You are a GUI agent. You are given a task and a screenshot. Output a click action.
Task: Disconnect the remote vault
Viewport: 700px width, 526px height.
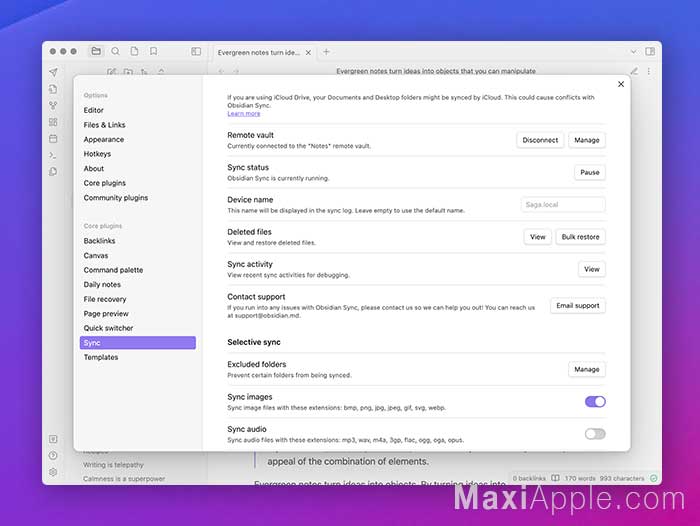point(540,140)
